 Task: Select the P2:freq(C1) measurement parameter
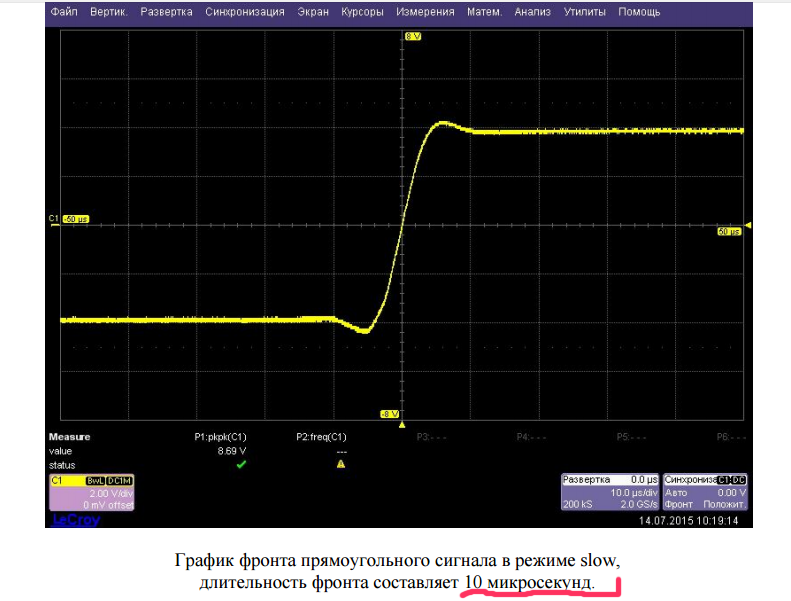[321, 437]
